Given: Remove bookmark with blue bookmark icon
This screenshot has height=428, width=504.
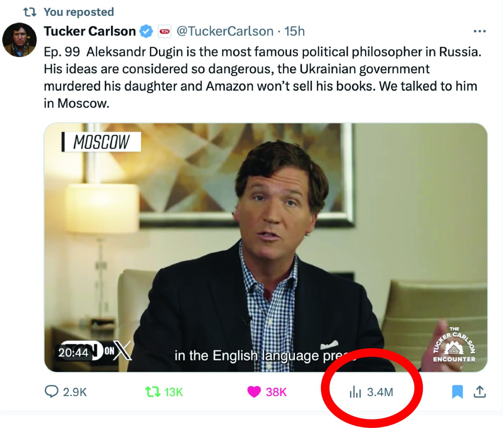Looking at the screenshot, I should (457, 392).
